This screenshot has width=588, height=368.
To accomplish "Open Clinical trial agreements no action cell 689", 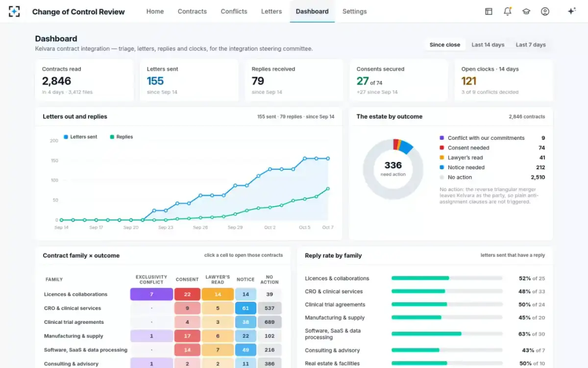I will click(x=269, y=322).
